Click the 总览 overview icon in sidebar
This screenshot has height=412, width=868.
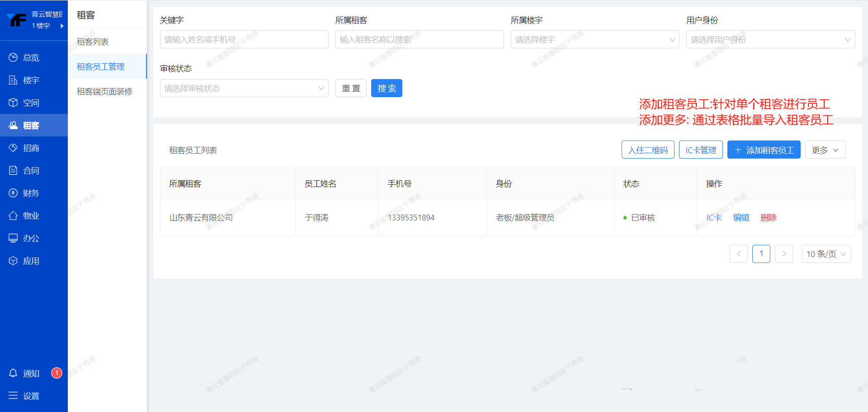[13, 57]
